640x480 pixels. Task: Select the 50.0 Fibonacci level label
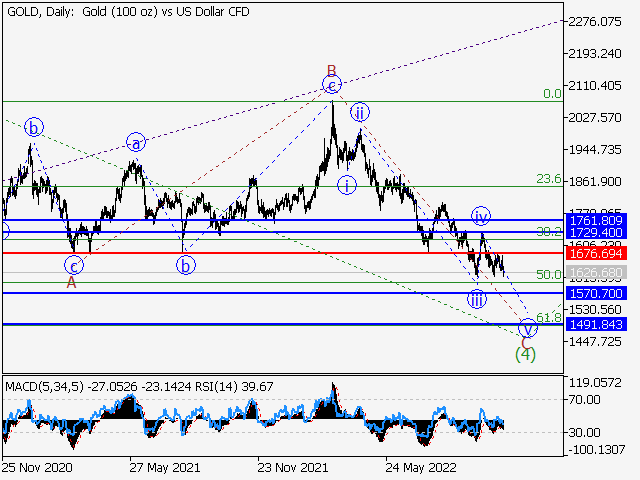[x=549, y=275]
